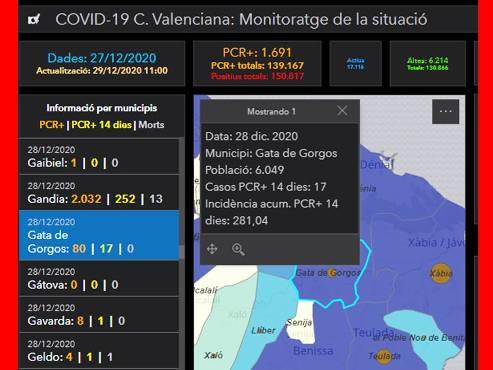Click the Actius indicator panel

[355, 63]
